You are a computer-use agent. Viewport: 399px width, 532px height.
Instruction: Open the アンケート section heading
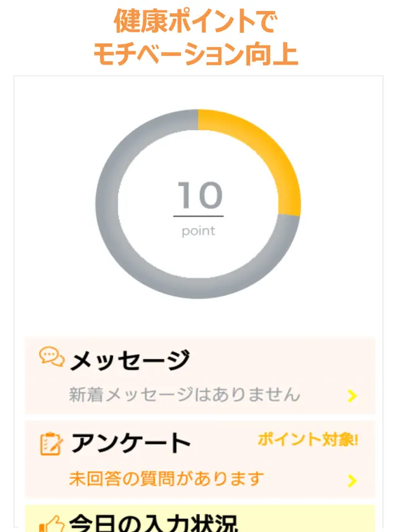point(131,443)
